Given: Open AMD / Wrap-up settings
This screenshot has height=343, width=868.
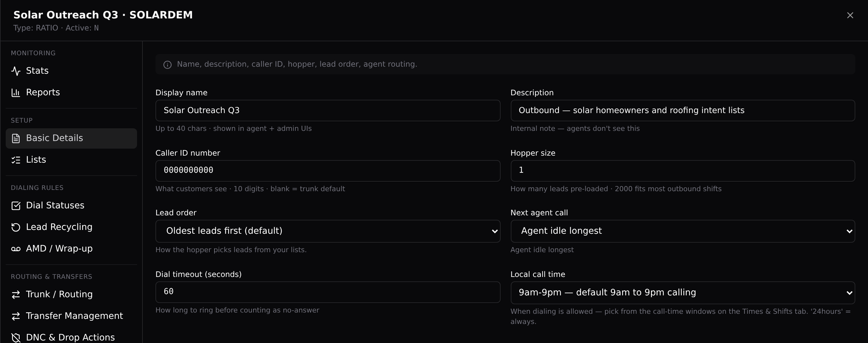Looking at the screenshot, I should coord(71,249).
